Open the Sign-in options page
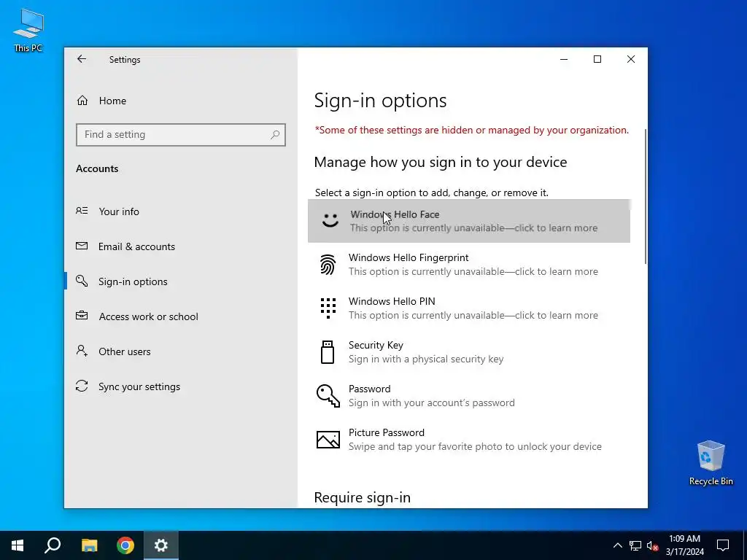The image size is (747, 560). click(x=181, y=281)
